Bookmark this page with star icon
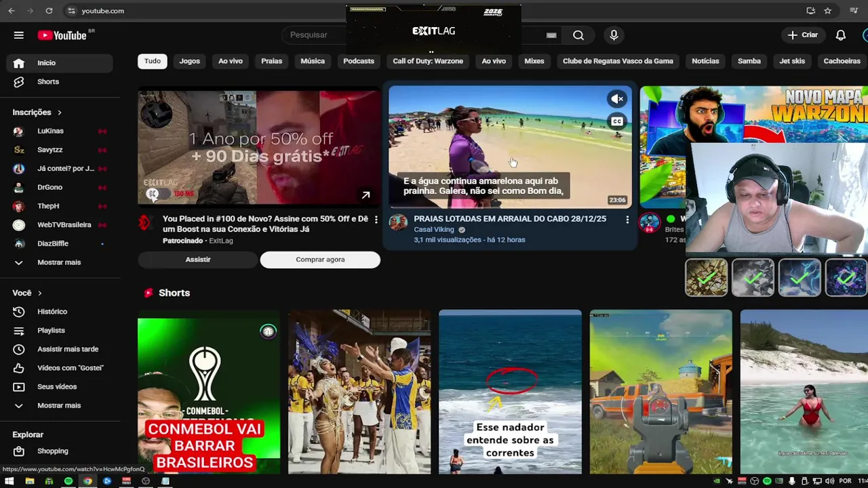This screenshot has height=488, width=868. click(827, 11)
